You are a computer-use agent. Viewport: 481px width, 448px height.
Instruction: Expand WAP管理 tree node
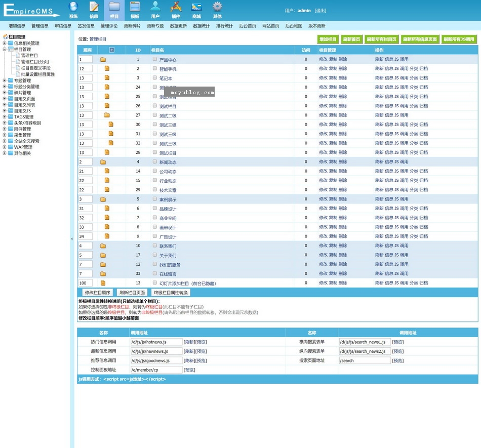click(5, 147)
